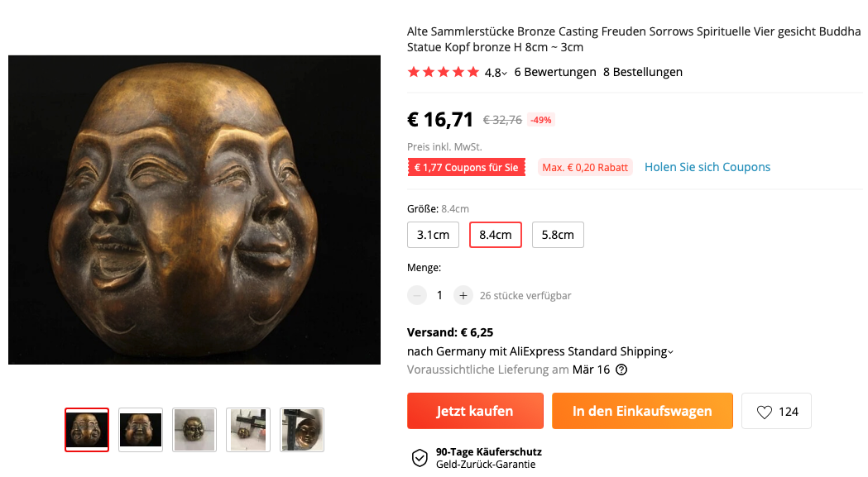Click the delivery date help question icon
The image size is (868, 477).
tap(621, 370)
